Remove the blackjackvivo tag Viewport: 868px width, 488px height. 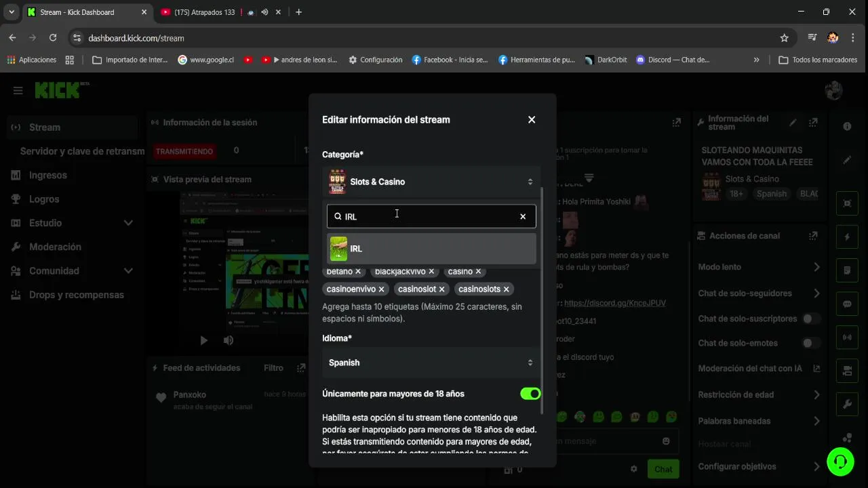[431, 271]
